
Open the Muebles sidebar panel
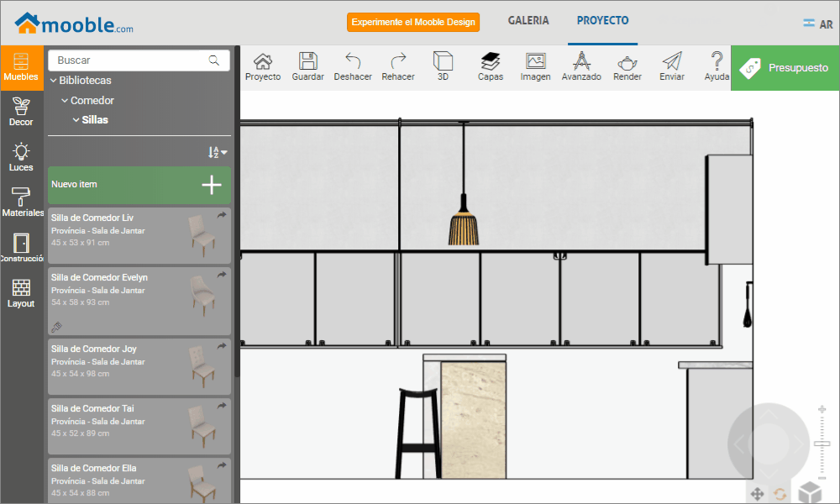pos(22,67)
